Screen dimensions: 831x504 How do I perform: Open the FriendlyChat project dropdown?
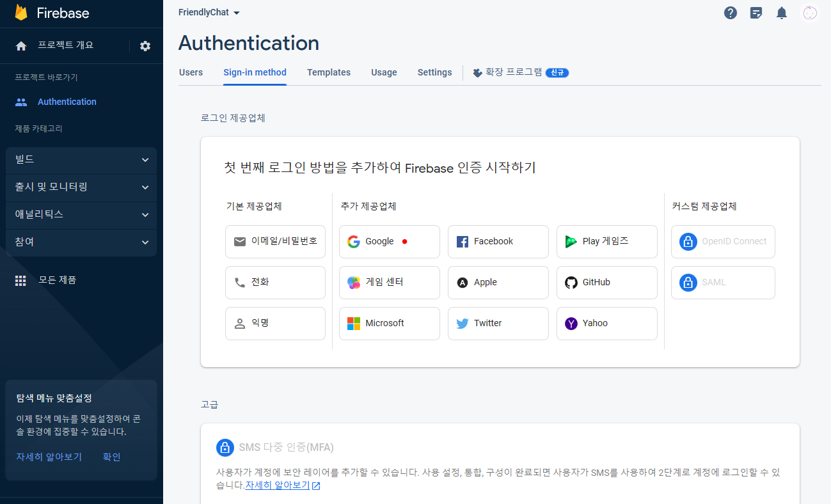click(x=209, y=13)
